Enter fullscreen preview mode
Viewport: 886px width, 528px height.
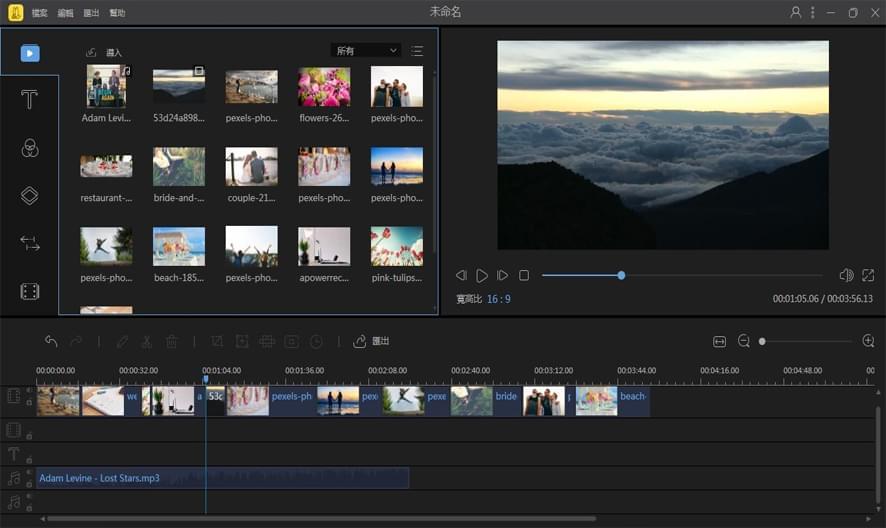click(868, 275)
